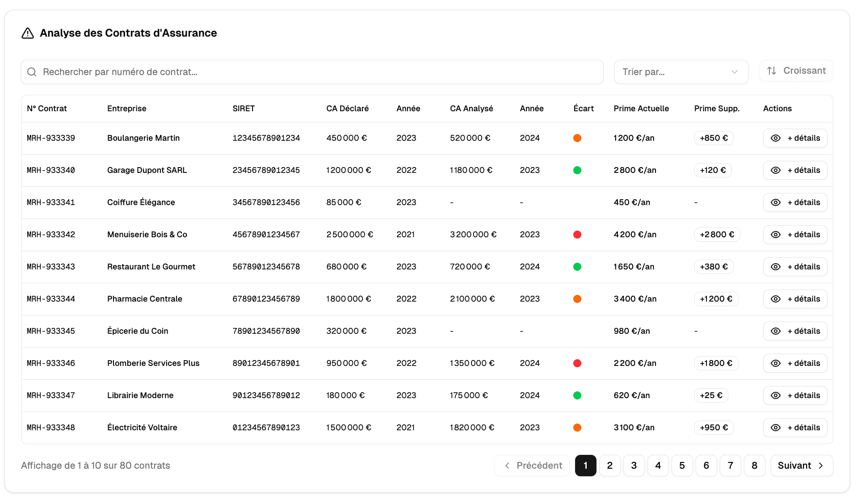
Task: Click the orange status dot for MRH-933339
Action: (x=577, y=138)
